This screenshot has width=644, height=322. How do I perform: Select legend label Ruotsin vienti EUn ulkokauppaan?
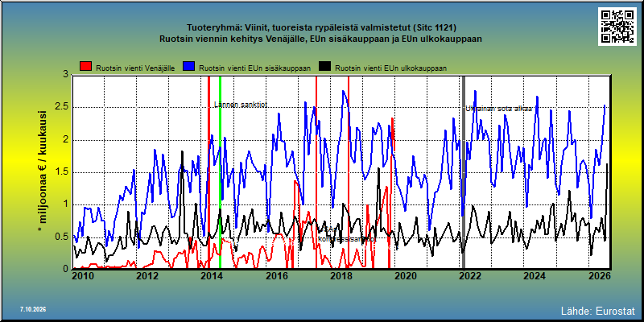click(x=390, y=68)
